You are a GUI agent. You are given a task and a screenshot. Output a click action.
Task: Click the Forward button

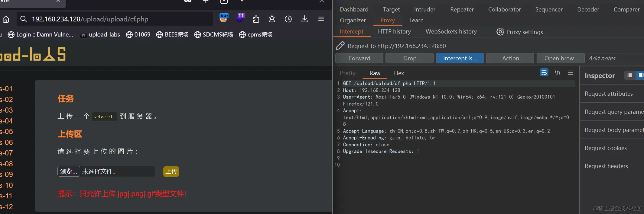(359, 58)
